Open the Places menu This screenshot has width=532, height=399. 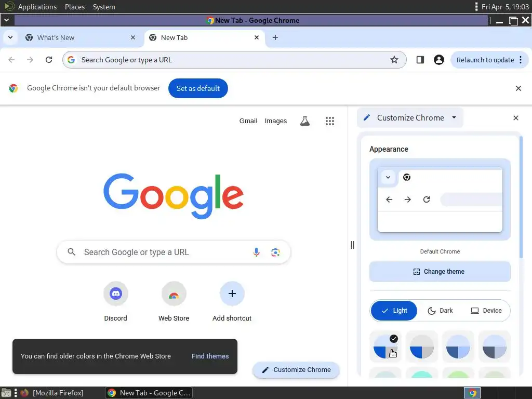coord(75,7)
